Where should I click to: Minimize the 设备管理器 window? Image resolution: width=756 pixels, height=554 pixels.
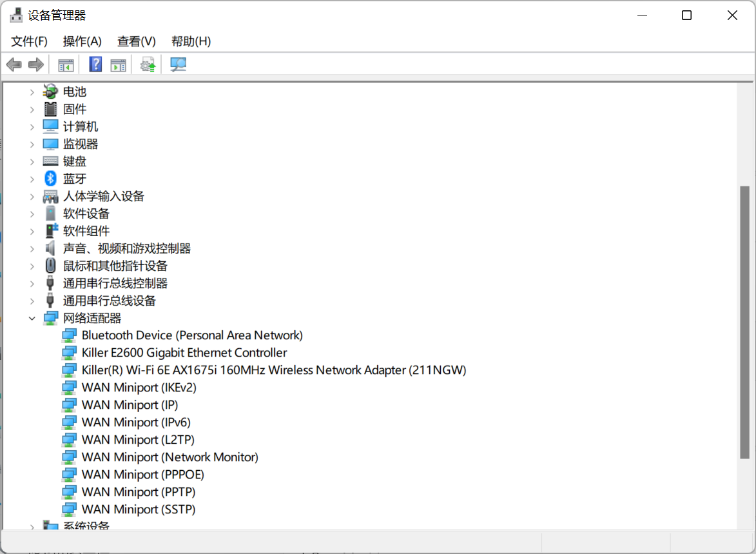click(x=642, y=15)
